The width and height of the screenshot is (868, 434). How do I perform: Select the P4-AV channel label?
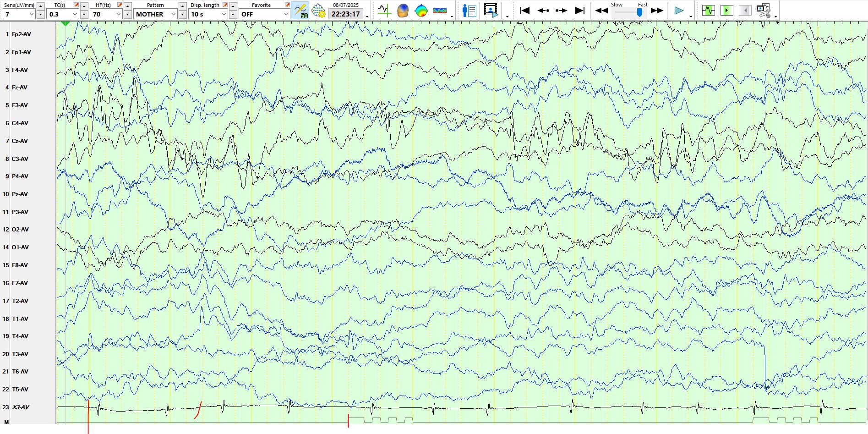pyautogui.click(x=20, y=176)
